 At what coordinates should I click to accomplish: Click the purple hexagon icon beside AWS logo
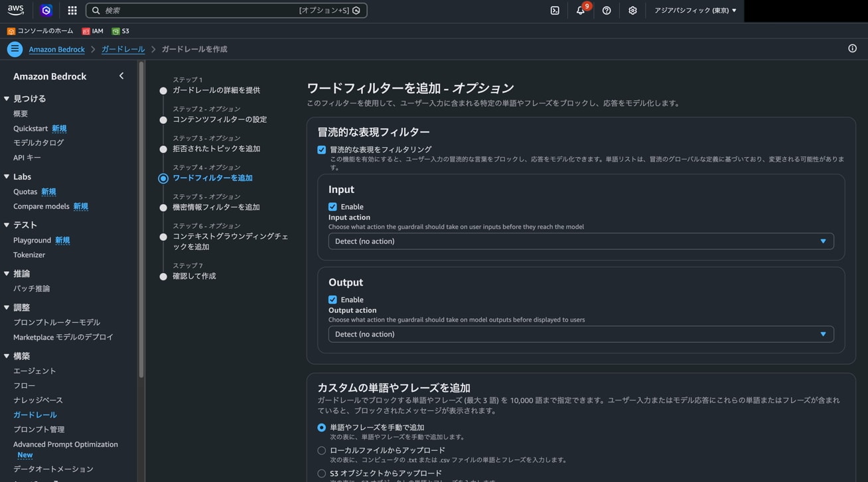[x=46, y=10]
